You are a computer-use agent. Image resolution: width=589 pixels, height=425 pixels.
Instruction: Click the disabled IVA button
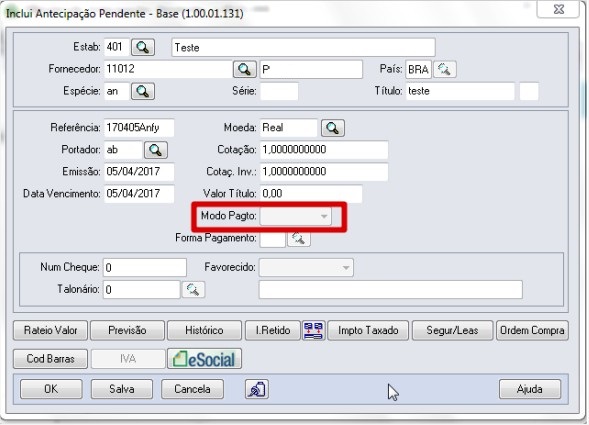point(128,359)
